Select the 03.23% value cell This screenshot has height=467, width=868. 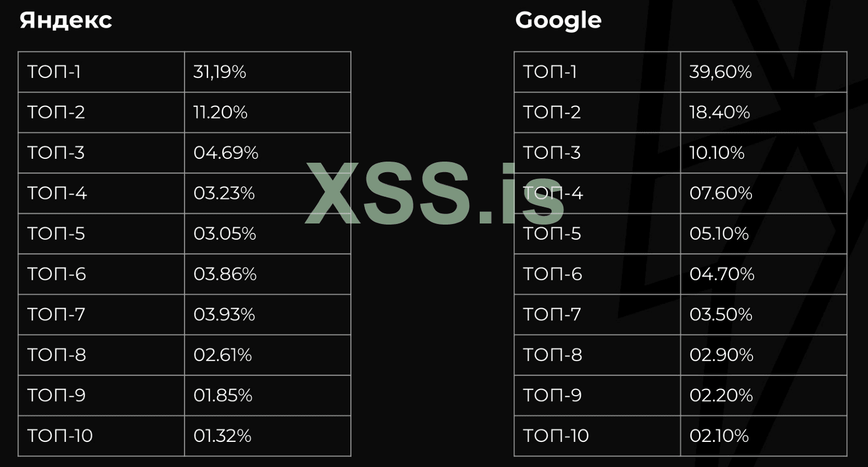224,193
